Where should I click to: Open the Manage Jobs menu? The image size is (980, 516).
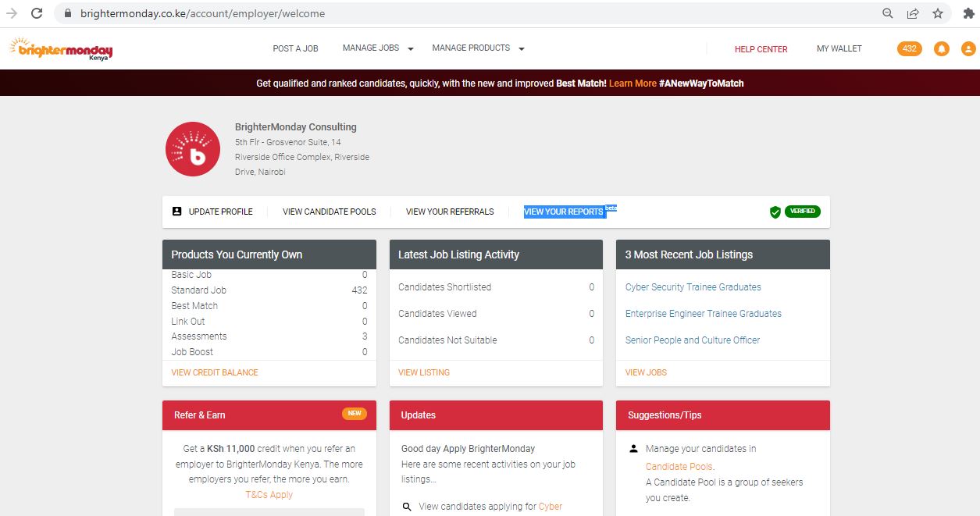click(x=371, y=48)
